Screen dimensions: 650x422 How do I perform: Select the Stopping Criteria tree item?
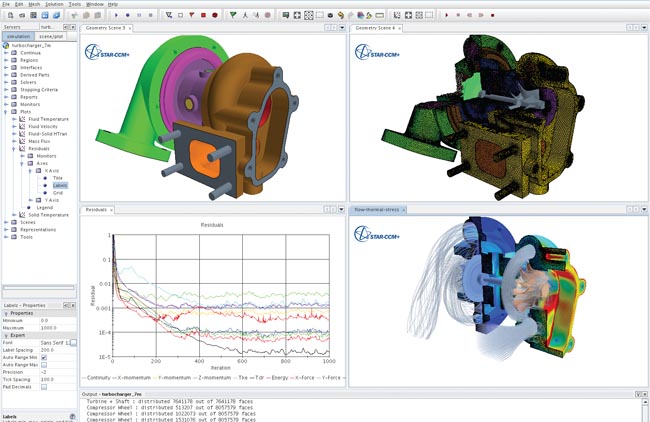(39, 90)
